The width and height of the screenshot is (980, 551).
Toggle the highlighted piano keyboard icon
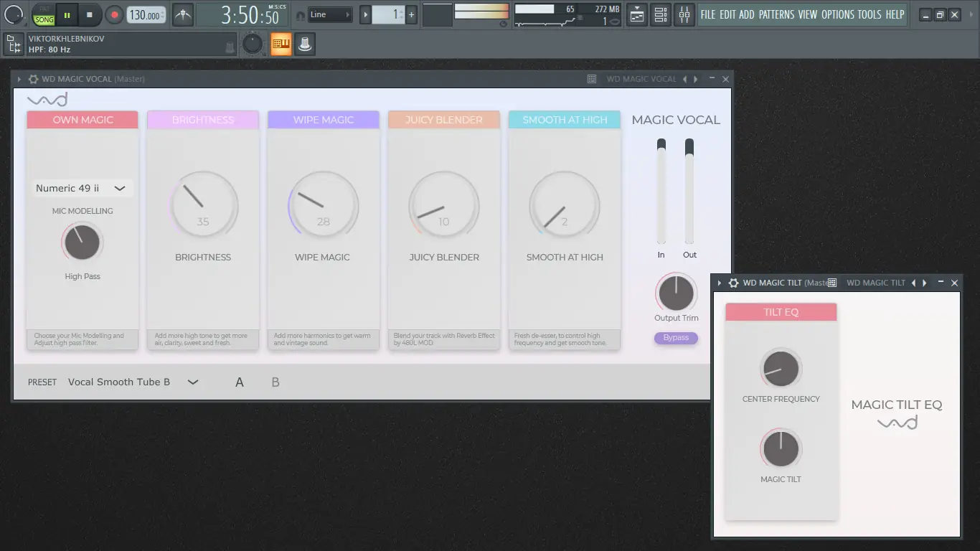(281, 44)
